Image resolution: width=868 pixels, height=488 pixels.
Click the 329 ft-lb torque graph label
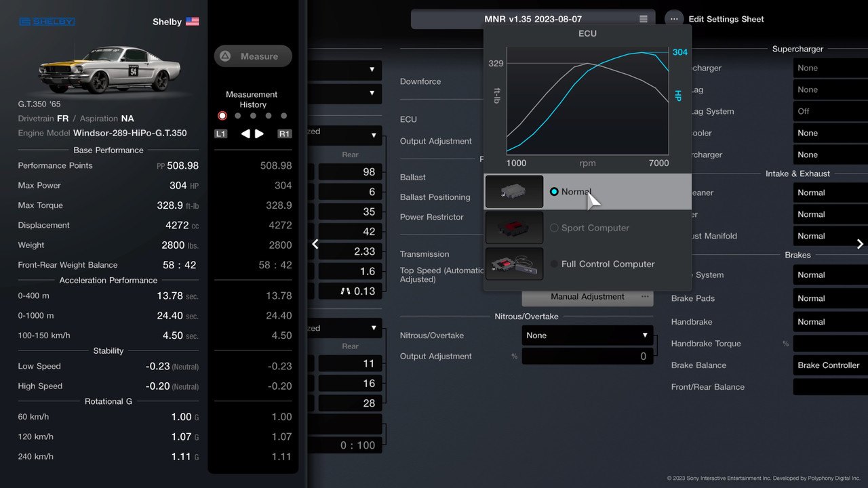pos(496,63)
